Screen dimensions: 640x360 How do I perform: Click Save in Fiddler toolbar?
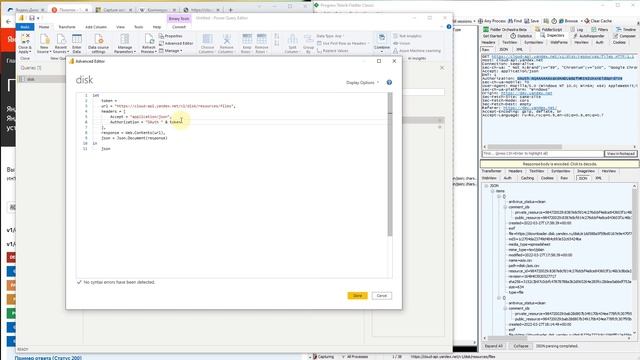point(532,21)
